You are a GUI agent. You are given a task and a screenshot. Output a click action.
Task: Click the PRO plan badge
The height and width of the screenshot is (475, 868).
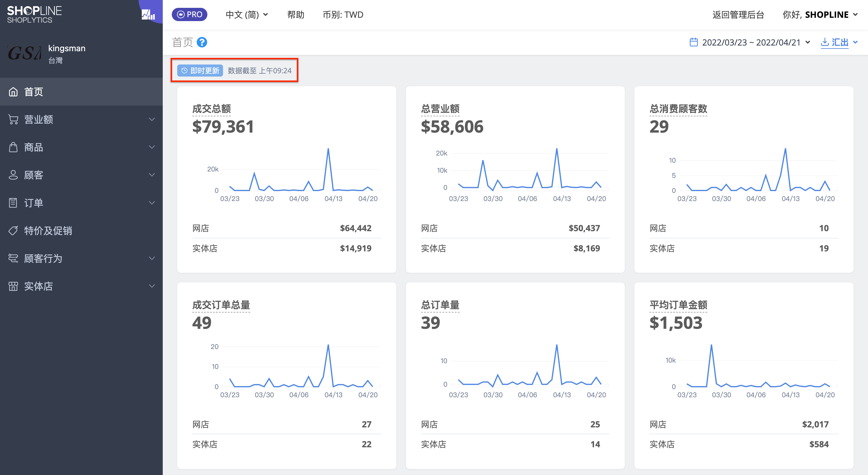189,14
